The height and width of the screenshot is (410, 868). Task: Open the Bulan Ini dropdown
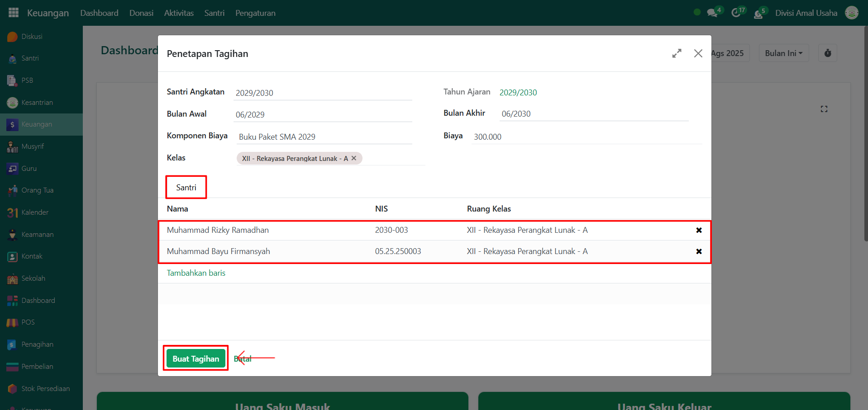[783, 53]
